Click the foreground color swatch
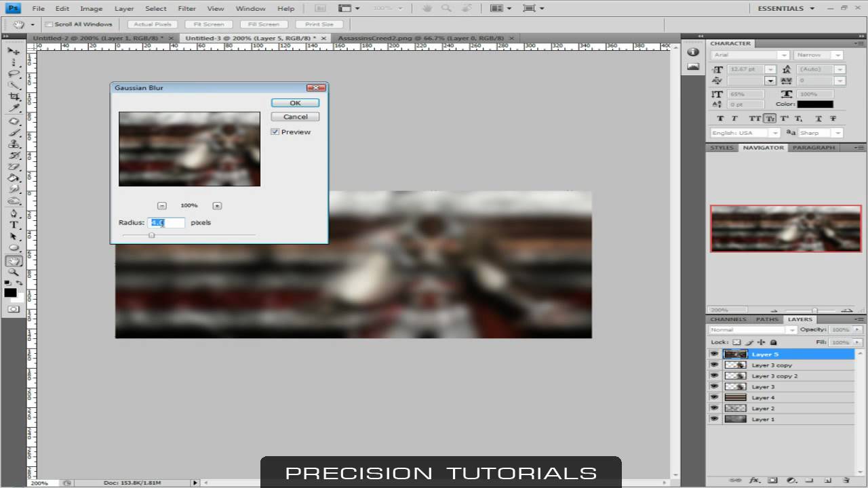The height and width of the screenshot is (488, 868). point(10,292)
